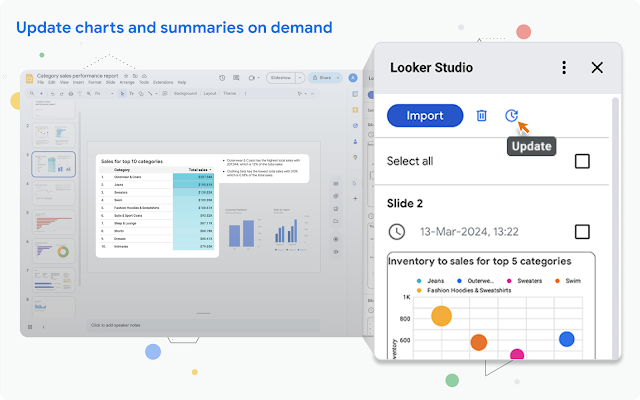Image resolution: width=640 pixels, height=400 pixels.
Task: Select slide 5 thumbnail in filmstrip
Action: [53, 222]
